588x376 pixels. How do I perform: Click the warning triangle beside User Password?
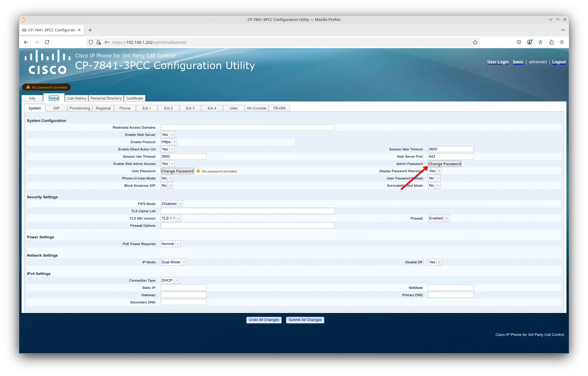click(198, 171)
